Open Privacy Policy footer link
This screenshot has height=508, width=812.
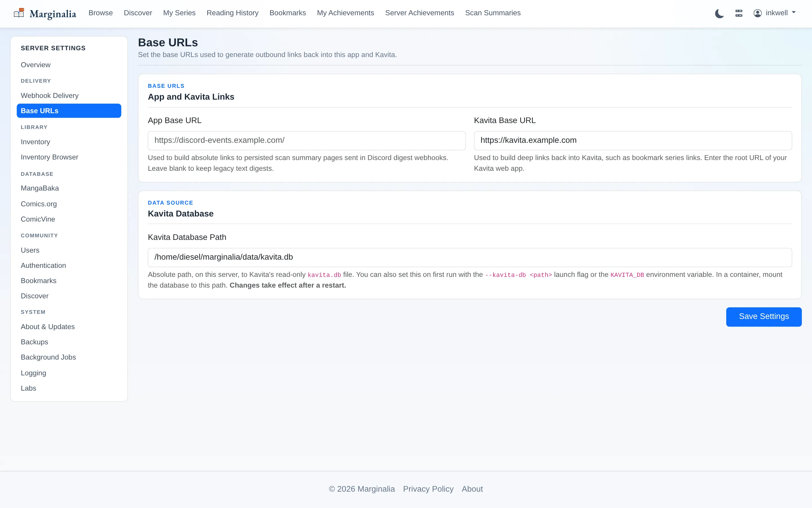click(x=428, y=489)
